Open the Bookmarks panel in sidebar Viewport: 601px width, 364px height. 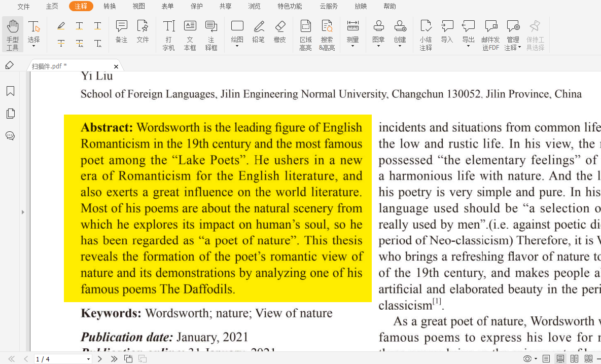[x=10, y=91]
